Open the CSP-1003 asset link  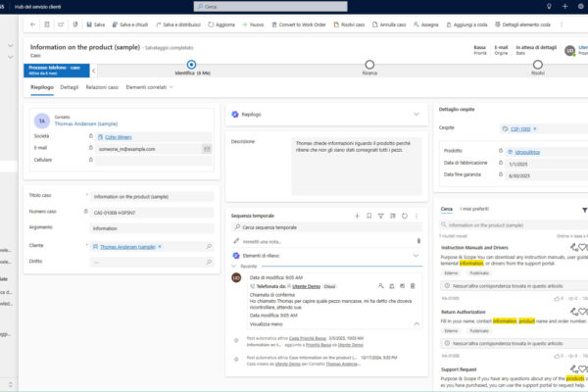point(520,129)
